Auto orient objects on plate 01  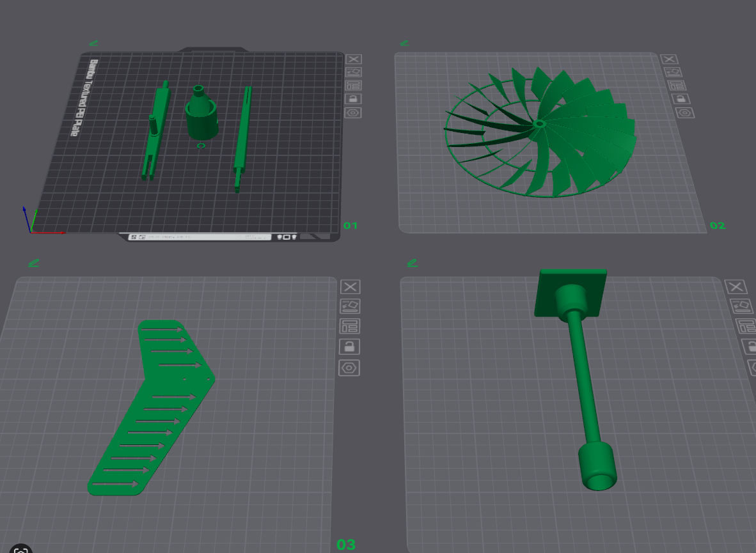click(354, 72)
